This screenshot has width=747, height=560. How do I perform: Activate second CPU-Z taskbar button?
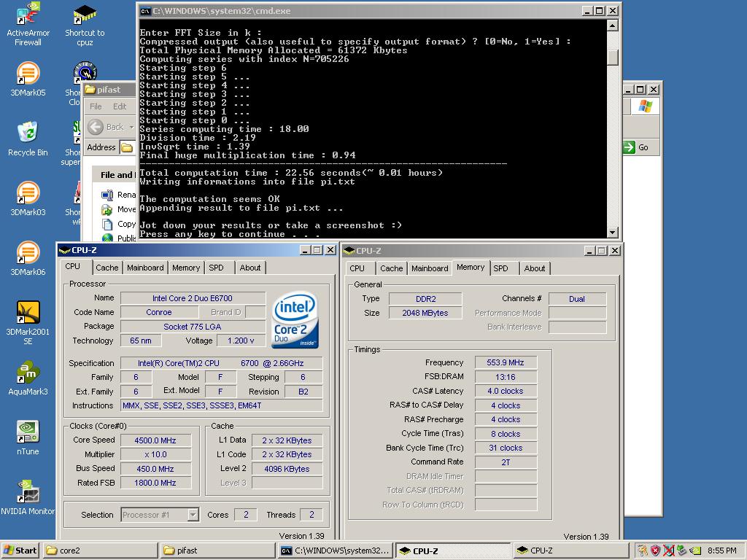pyautogui.click(x=570, y=551)
